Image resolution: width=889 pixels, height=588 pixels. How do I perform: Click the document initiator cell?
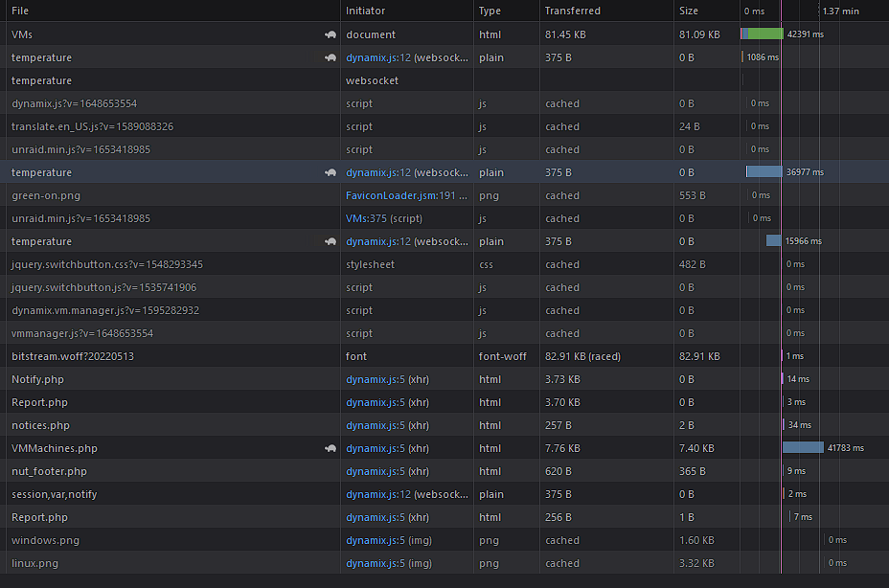click(x=371, y=34)
